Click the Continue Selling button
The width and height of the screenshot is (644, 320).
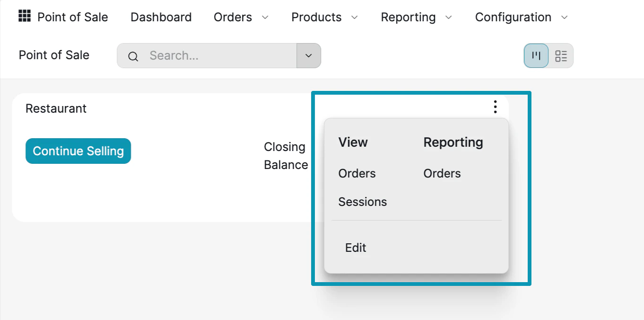(78, 151)
